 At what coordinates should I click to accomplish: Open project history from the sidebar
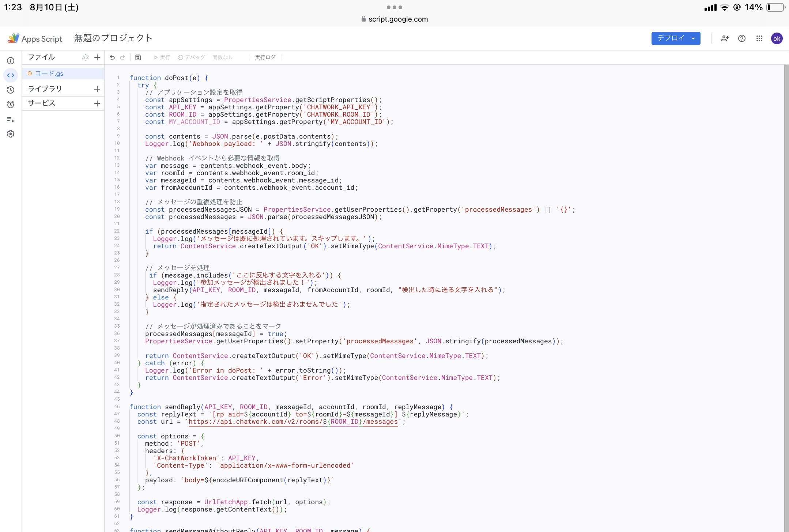click(x=11, y=90)
